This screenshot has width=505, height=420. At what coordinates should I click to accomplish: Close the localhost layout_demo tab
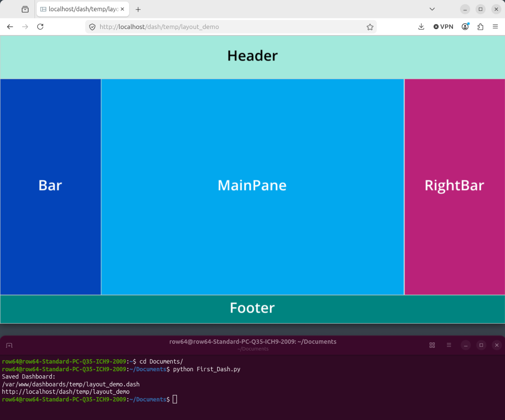click(x=123, y=9)
